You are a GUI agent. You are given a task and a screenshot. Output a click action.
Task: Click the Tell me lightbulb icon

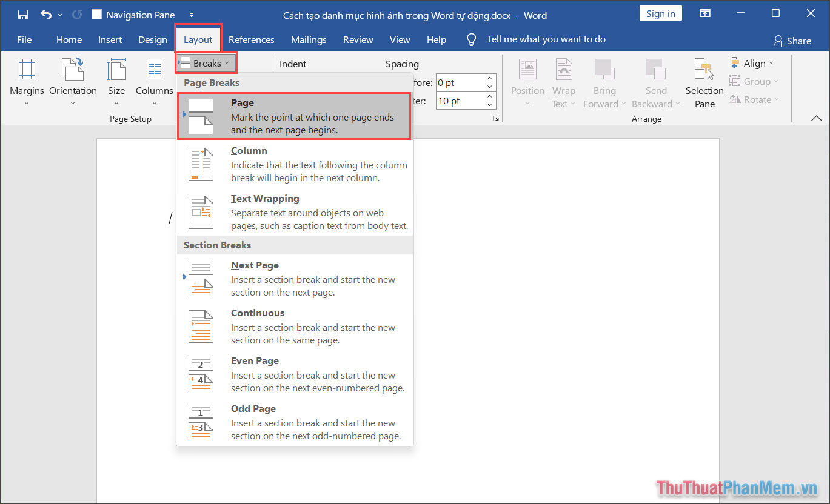(x=471, y=39)
